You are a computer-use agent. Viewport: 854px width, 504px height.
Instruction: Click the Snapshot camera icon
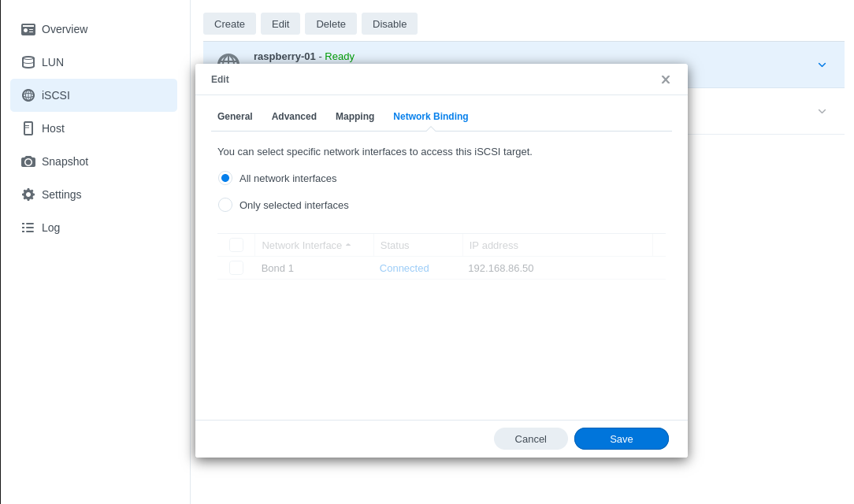[28, 161]
